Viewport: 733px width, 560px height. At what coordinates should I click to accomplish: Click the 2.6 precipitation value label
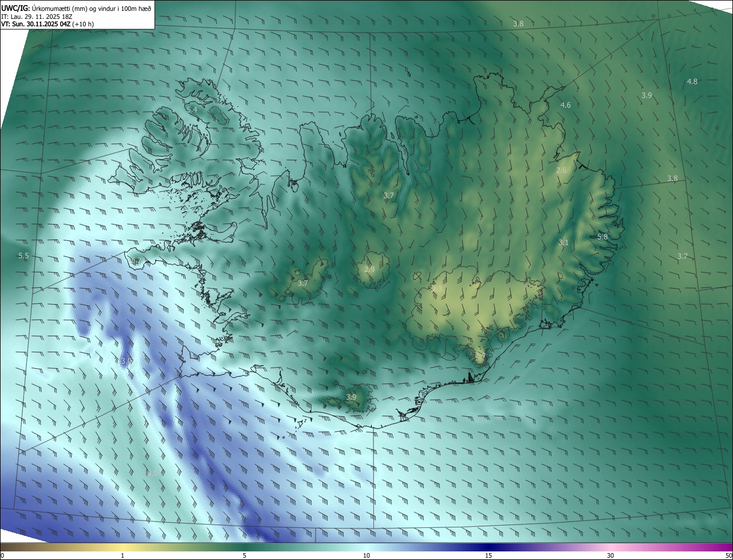[561, 170]
